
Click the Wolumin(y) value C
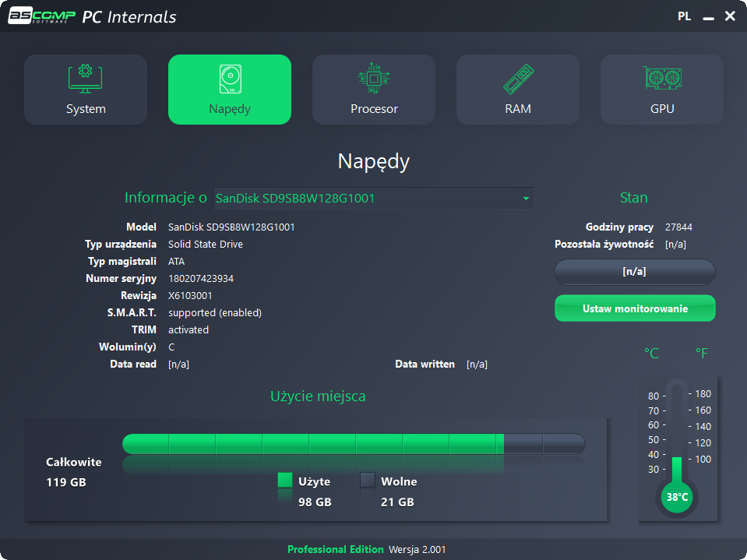(171, 347)
